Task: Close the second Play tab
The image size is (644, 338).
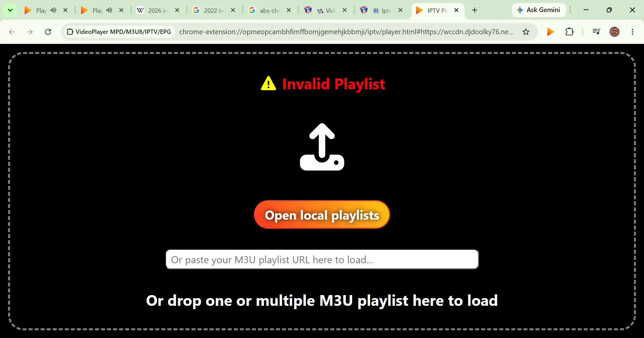Action: 121,10
